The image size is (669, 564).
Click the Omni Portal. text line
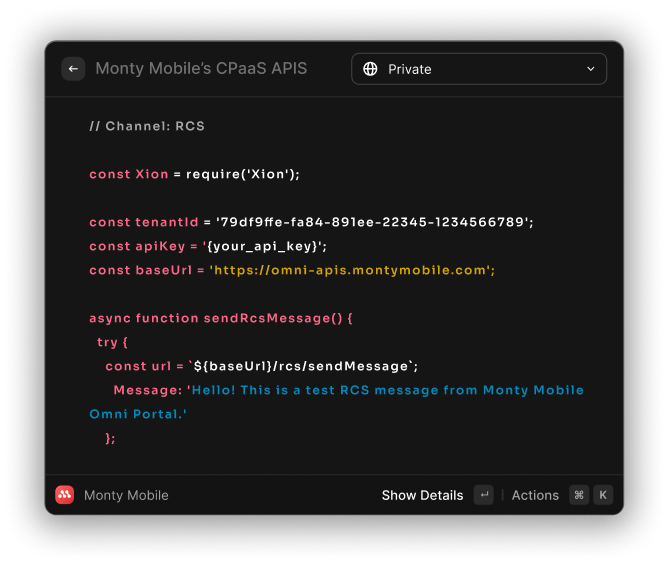tap(138, 414)
